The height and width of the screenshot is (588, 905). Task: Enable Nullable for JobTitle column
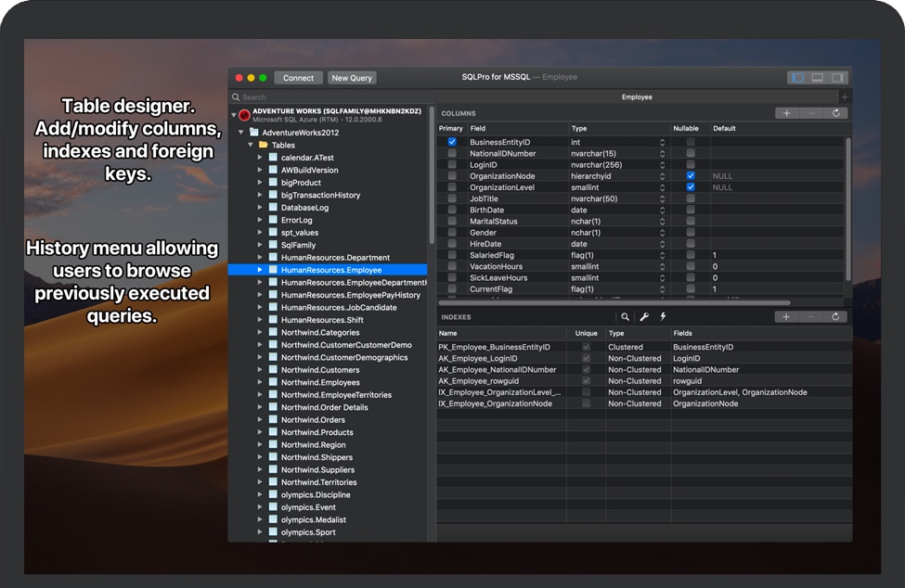[x=691, y=198]
